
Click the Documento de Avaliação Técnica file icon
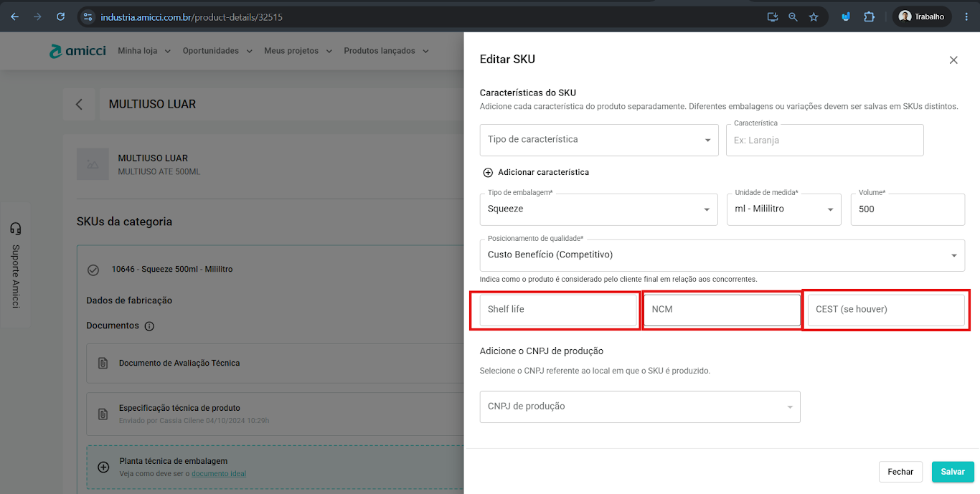pos(103,364)
